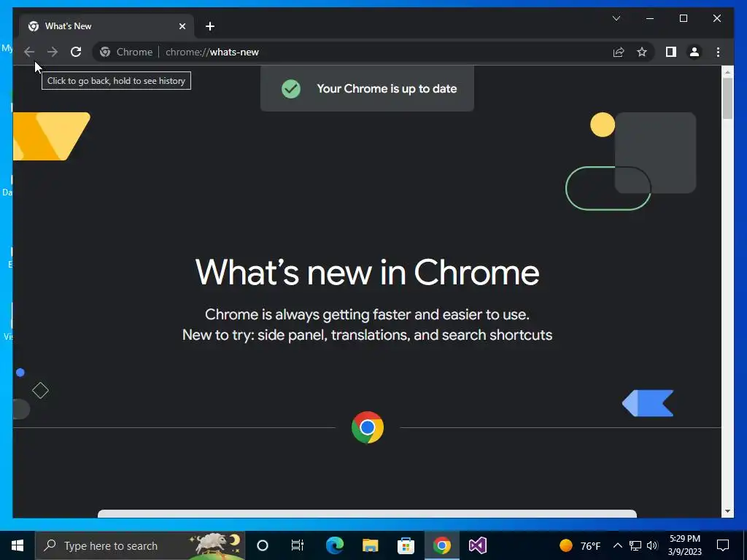Image resolution: width=747 pixels, height=560 pixels.
Task: Open Task View on the taskbar
Action: click(298, 545)
